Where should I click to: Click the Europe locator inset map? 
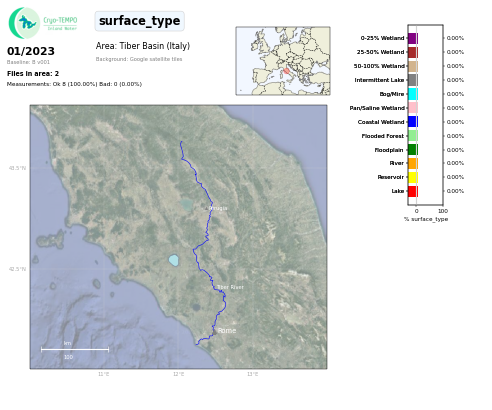(283, 61)
